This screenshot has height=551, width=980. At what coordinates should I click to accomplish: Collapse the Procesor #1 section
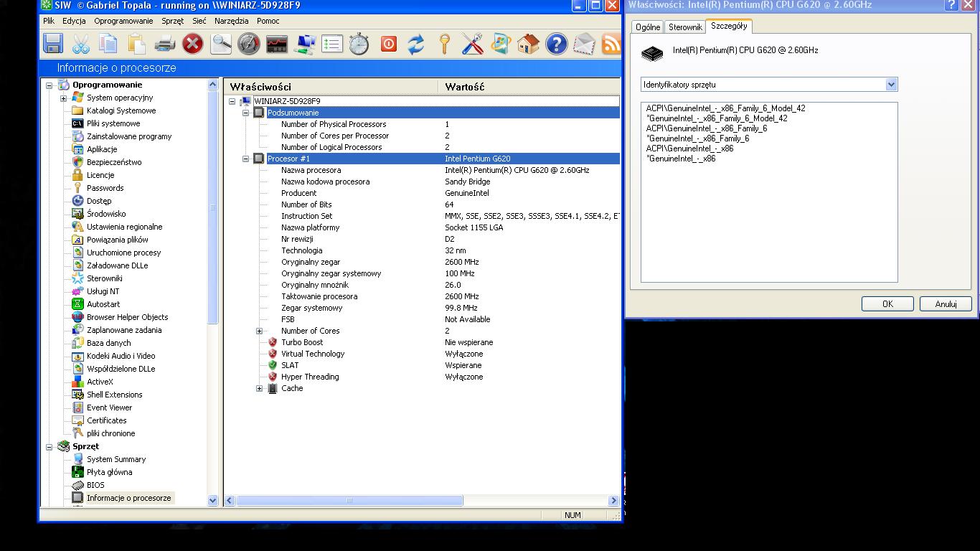point(245,159)
